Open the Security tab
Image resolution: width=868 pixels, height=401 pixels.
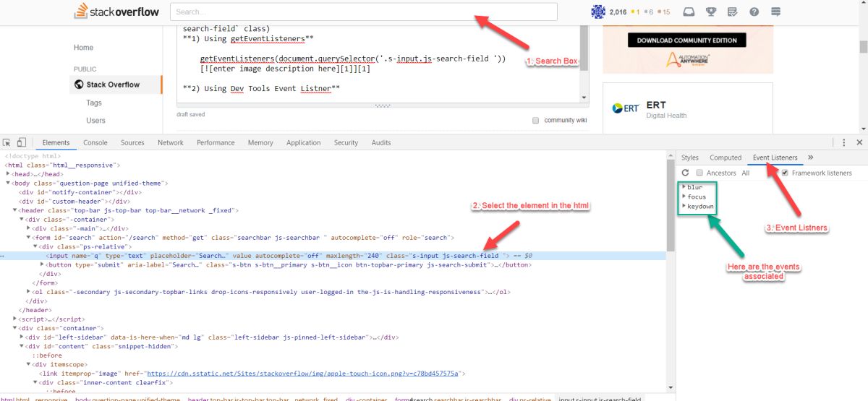point(346,142)
